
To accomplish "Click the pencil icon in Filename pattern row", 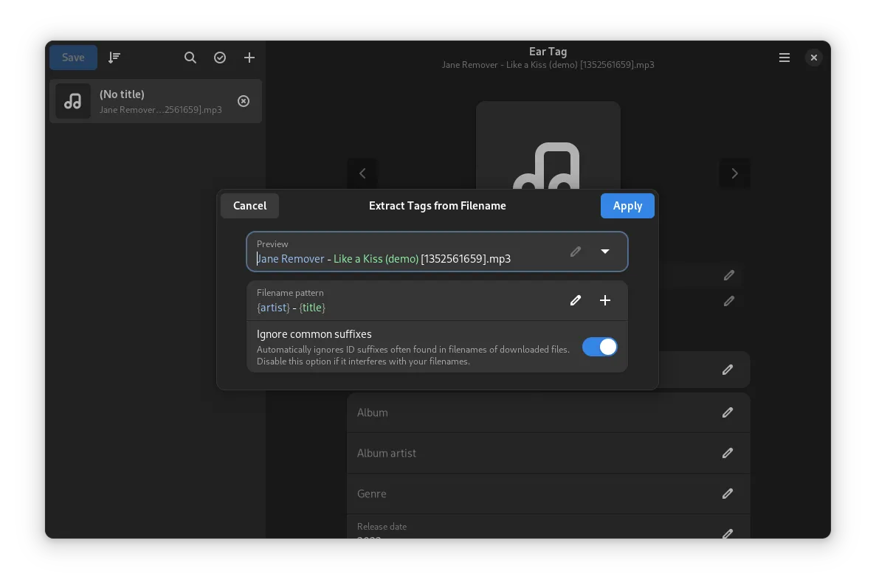I will [576, 300].
